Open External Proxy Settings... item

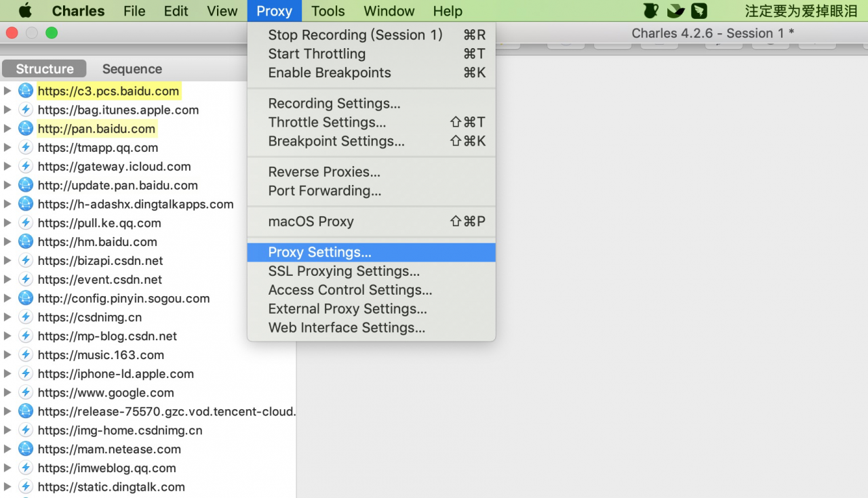point(372,309)
